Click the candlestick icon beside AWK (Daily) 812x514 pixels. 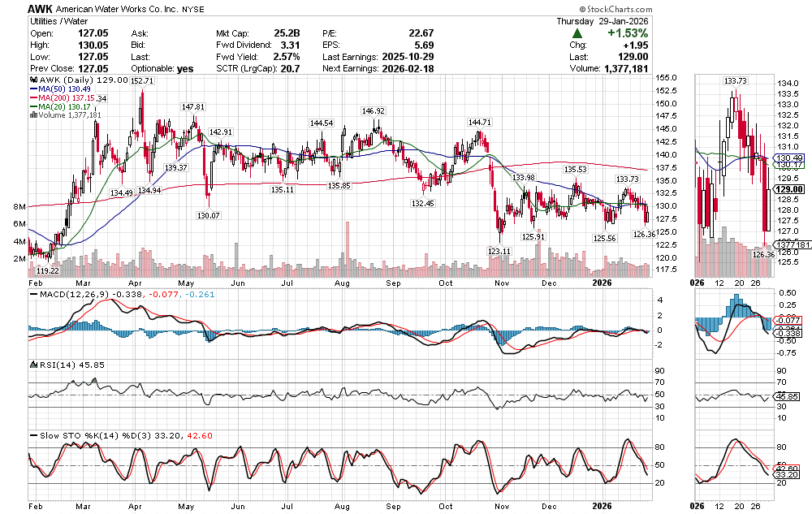click(33, 80)
